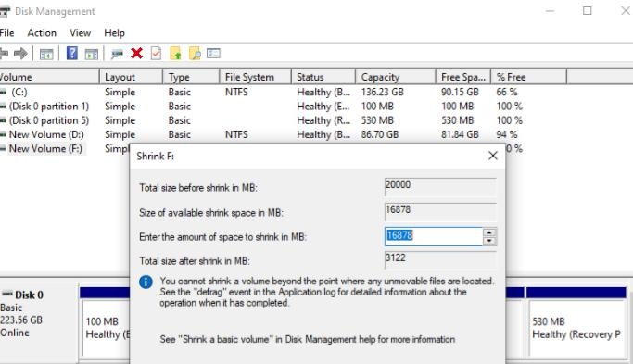Sort by the Free Space column header

click(x=463, y=77)
